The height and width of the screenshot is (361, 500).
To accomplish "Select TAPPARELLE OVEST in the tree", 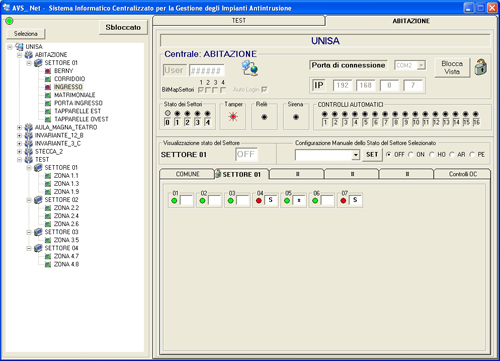I will coord(81,119).
